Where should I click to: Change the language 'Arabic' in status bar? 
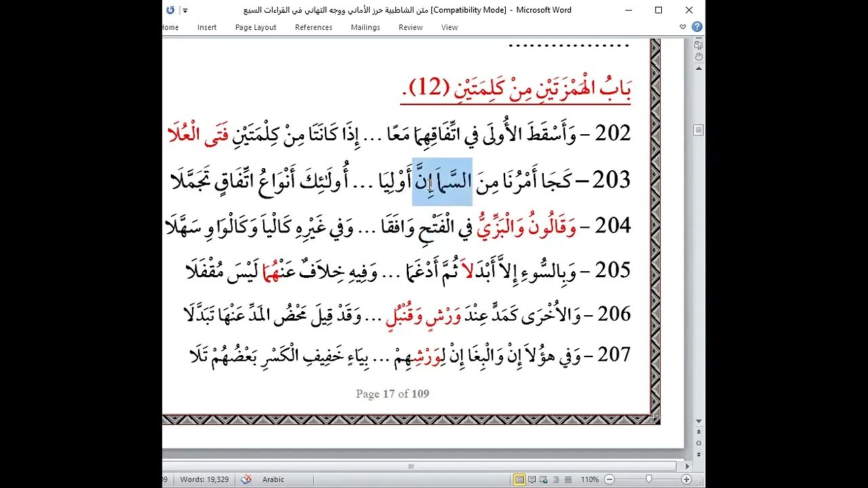click(273, 479)
